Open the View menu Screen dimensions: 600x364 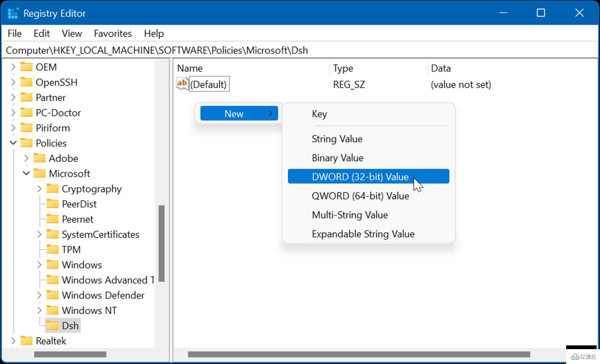pyautogui.click(x=72, y=33)
